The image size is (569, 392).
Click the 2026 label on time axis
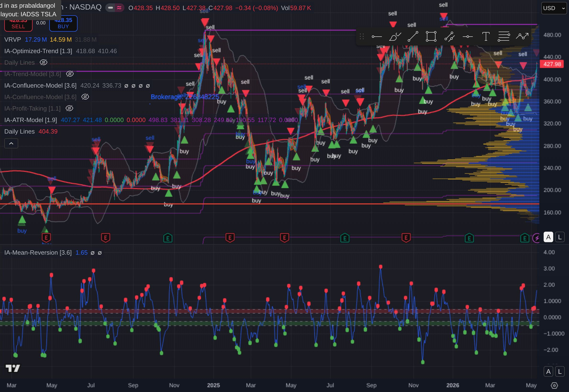(x=453, y=385)
